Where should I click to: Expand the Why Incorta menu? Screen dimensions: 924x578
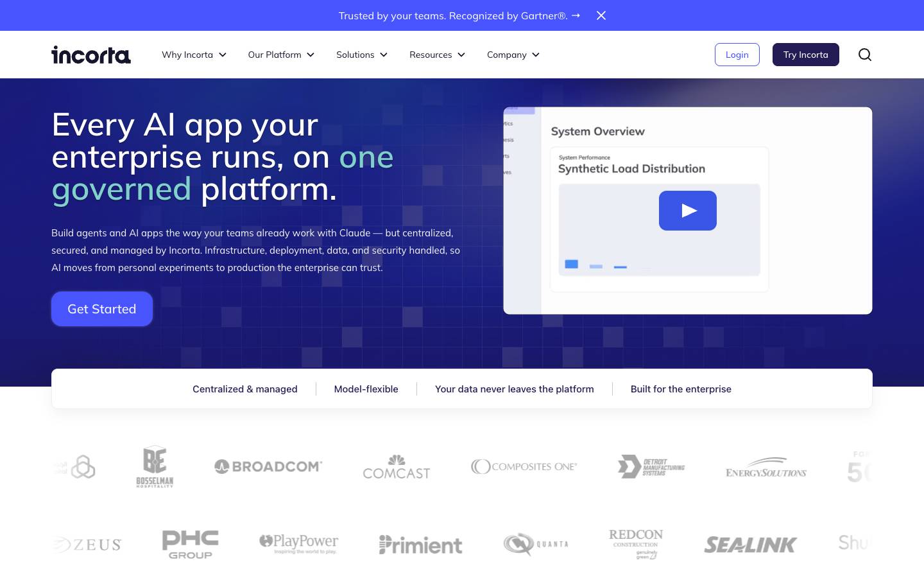(x=194, y=55)
